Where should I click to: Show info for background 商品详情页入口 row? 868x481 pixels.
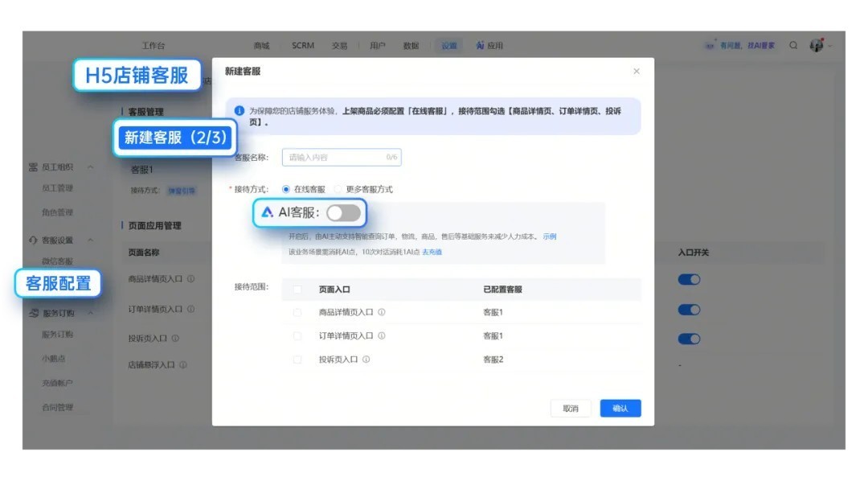coord(191,279)
